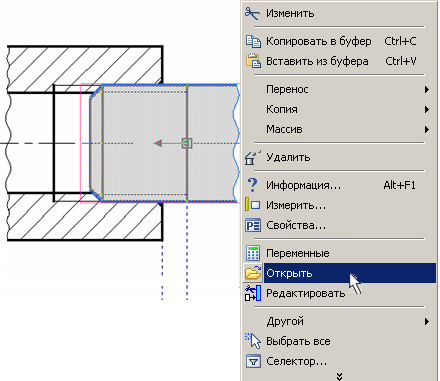Open the Перенос submenu
Image resolution: width=440 pixels, height=381 pixels.
287,89
